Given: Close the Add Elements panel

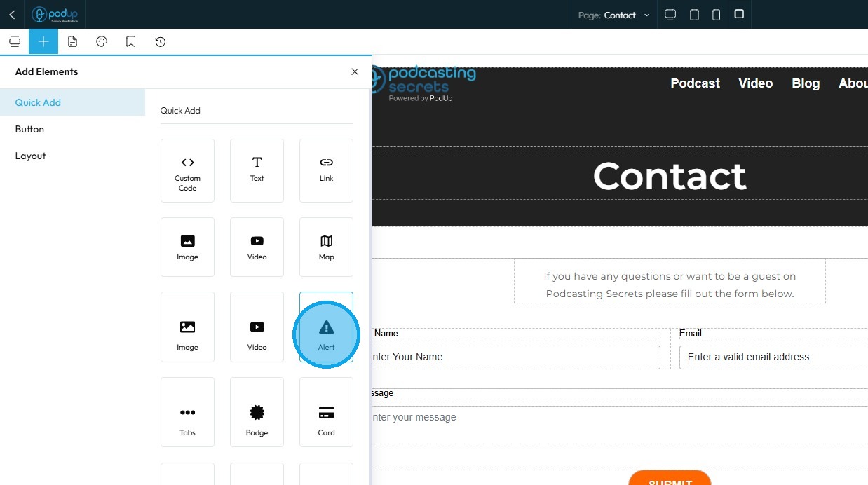Looking at the screenshot, I should click(355, 71).
